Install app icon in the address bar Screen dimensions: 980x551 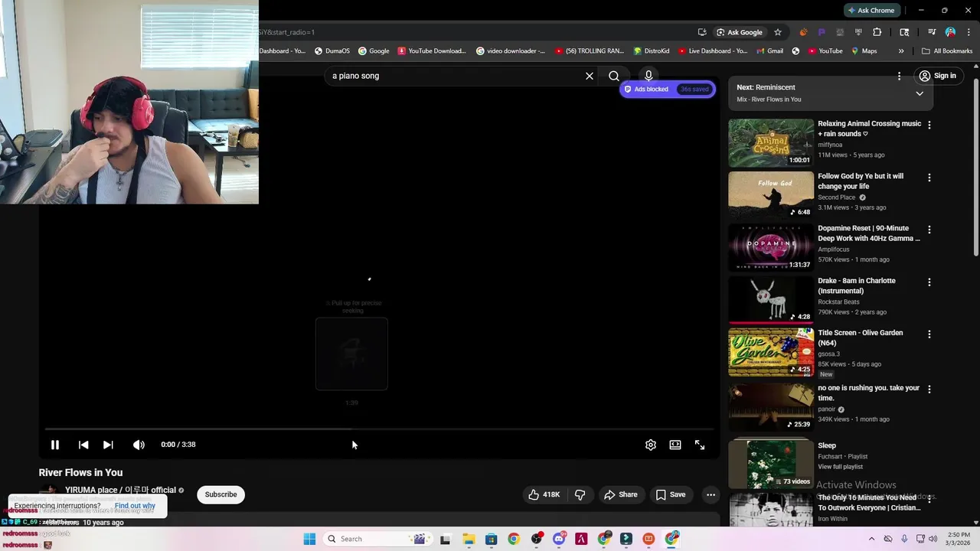pos(702,32)
